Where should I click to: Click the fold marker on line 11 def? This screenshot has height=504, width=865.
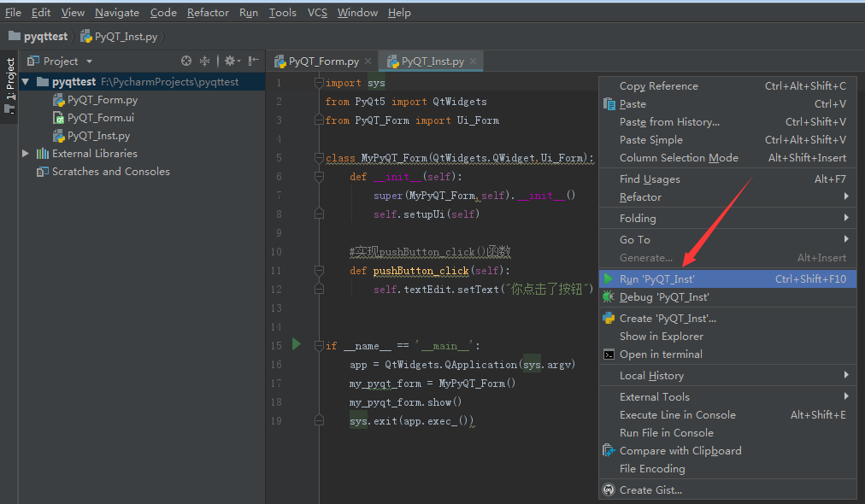[319, 270]
